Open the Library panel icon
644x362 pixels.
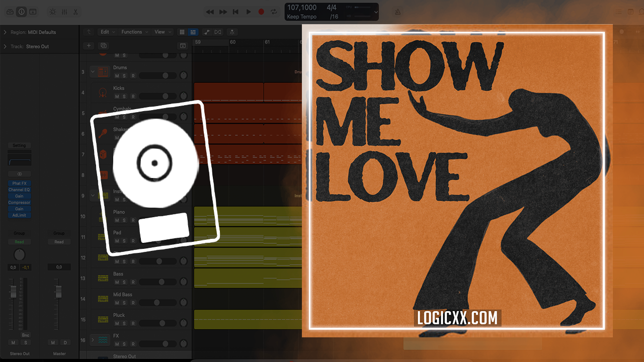tap(10, 12)
